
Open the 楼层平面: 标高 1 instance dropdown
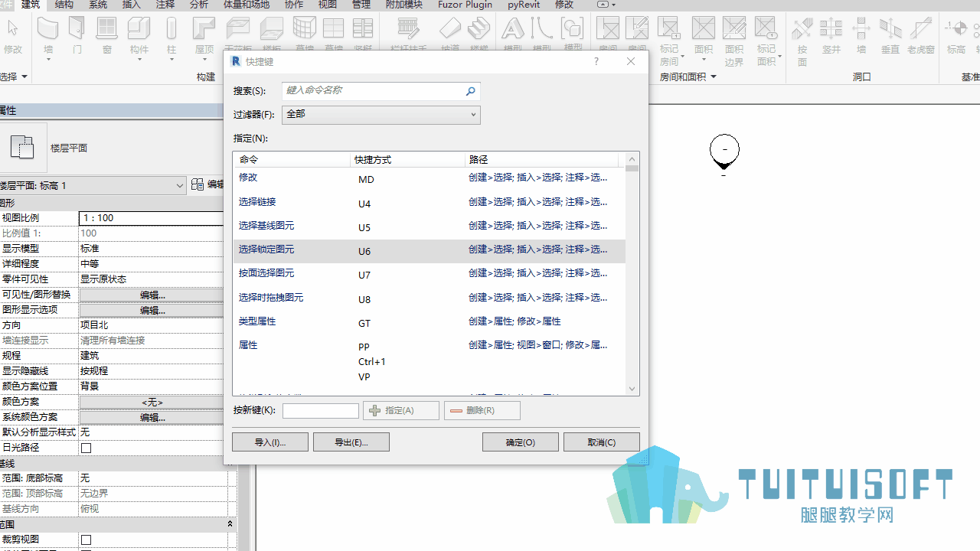(x=93, y=186)
